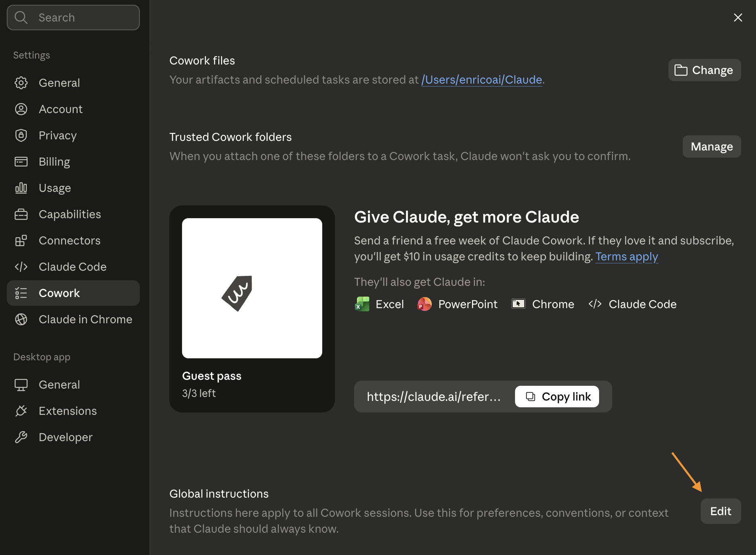Click the search magnifier icon
The width and height of the screenshot is (756, 555).
coord(21,18)
